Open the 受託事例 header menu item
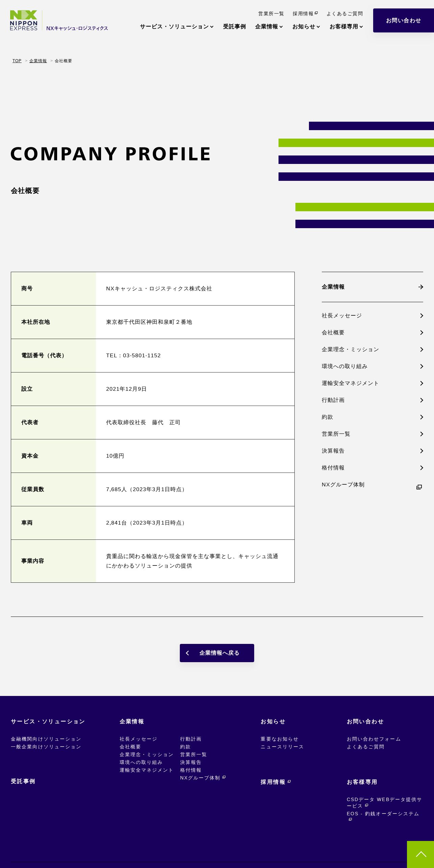Screen dimensions: 434x868 pos(234,27)
